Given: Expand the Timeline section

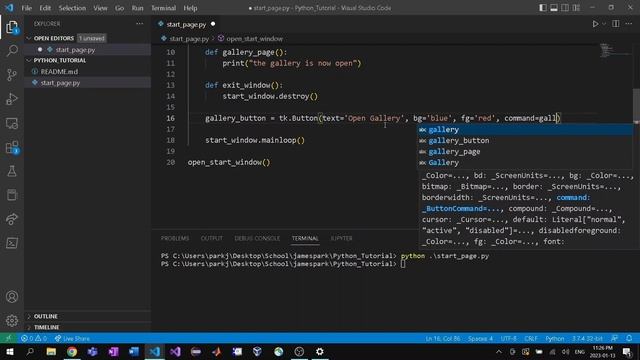Looking at the screenshot, I should [47, 327].
